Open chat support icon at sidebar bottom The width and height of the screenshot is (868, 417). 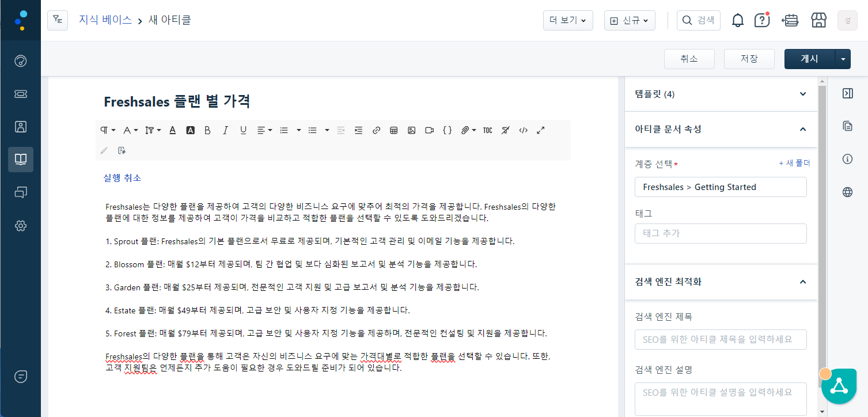pos(20,377)
